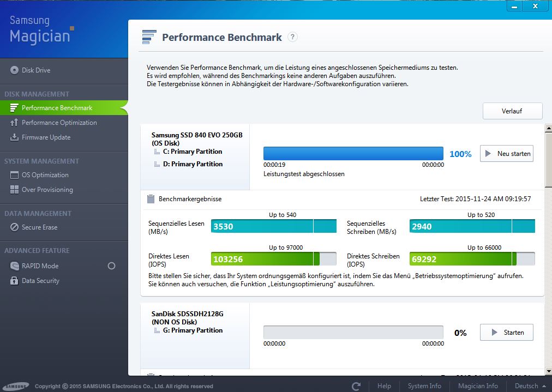
Task: Click the Performance Benchmark bars icon in sidebar
Action: pyautogui.click(x=14, y=107)
